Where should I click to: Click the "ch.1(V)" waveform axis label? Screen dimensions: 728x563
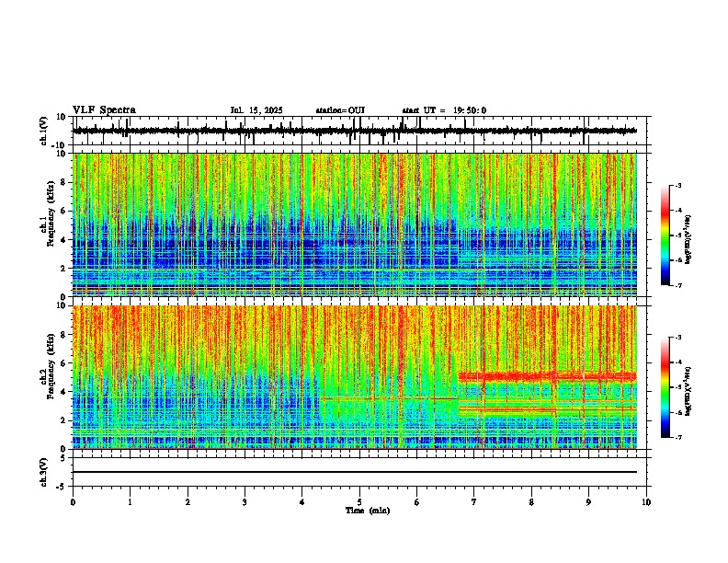click(x=44, y=131)
